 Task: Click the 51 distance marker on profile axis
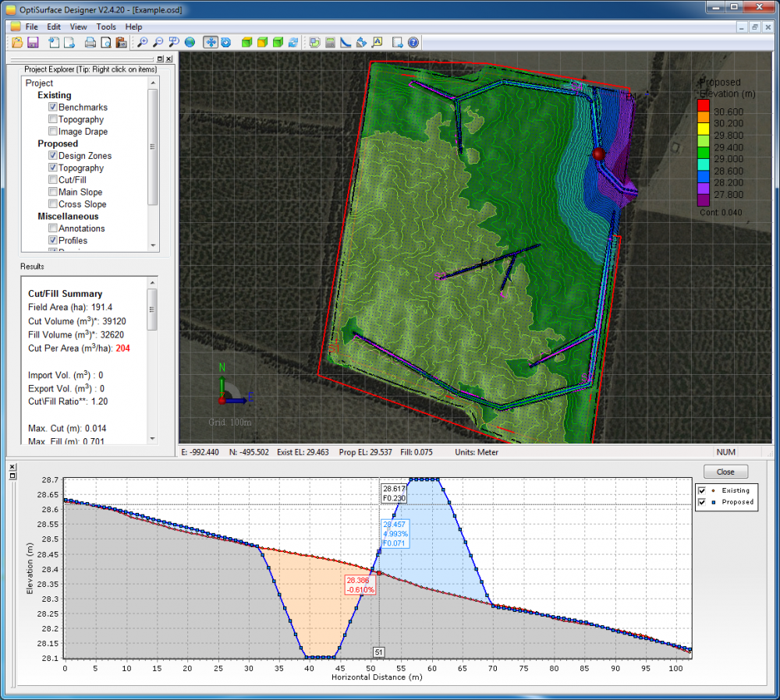tap(378, 652)
